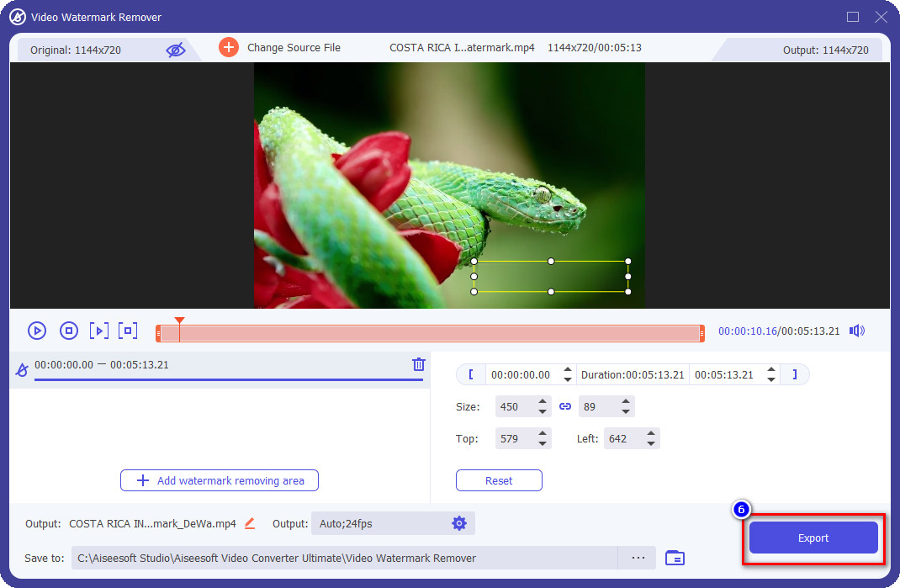The height and width of the screenshot is (588, 900).
Task: Delete the watermark segment with trash icon
Action: pos(418,364)
